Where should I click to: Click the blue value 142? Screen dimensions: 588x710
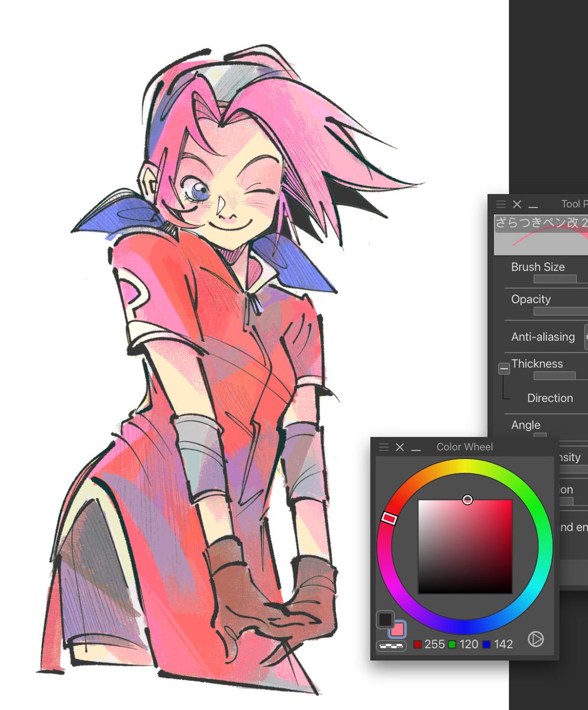click(503, 644)
